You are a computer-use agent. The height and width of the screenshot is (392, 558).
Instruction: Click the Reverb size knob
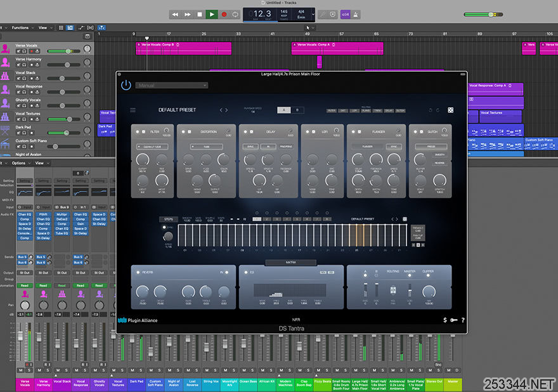click(142, 292)
